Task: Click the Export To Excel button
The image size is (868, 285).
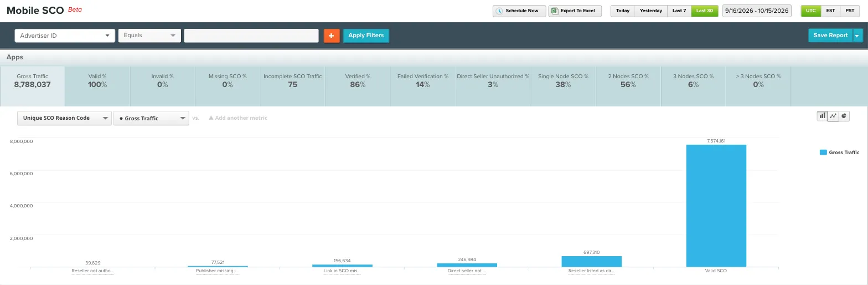Action: [x=575, y=11]
